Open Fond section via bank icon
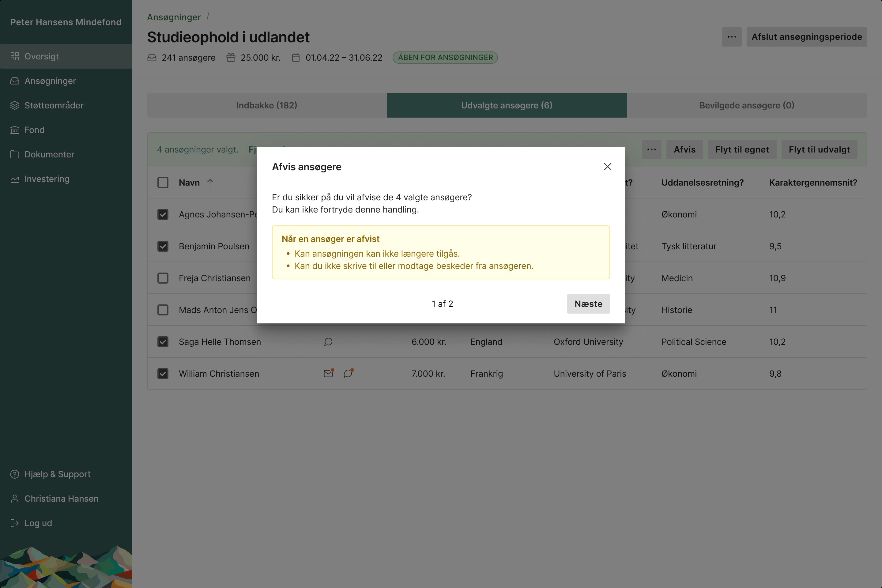Viewport: 882px width, 588px height. pos(15,130)
